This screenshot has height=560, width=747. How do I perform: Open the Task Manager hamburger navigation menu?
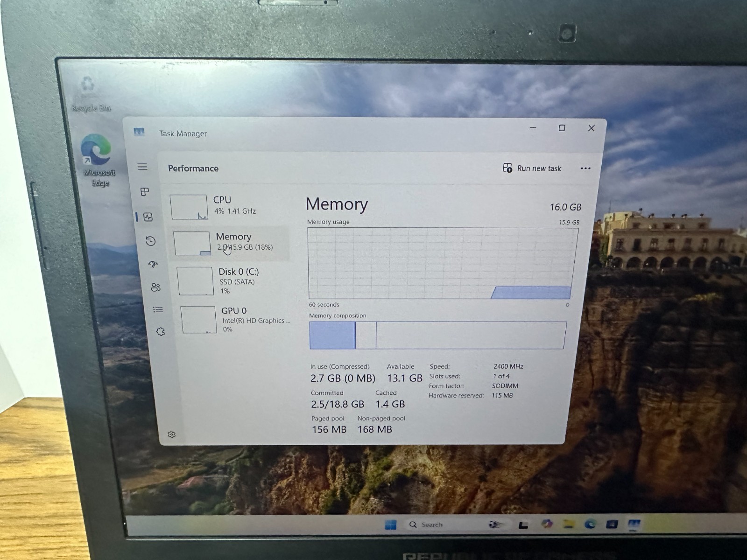[x=142, y=167]
